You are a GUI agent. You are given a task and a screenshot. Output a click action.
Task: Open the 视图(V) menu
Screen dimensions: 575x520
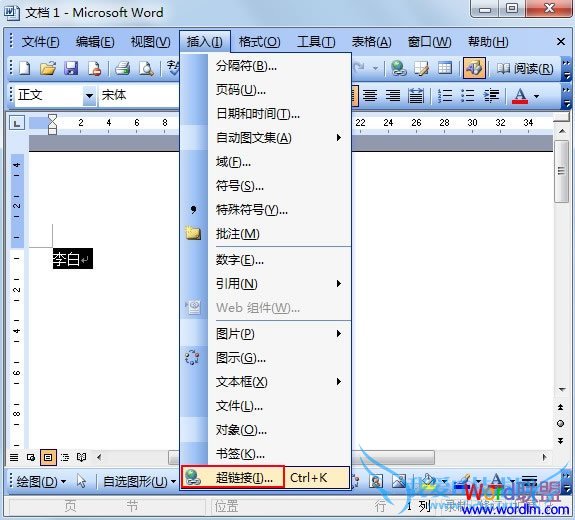point(151,42)
